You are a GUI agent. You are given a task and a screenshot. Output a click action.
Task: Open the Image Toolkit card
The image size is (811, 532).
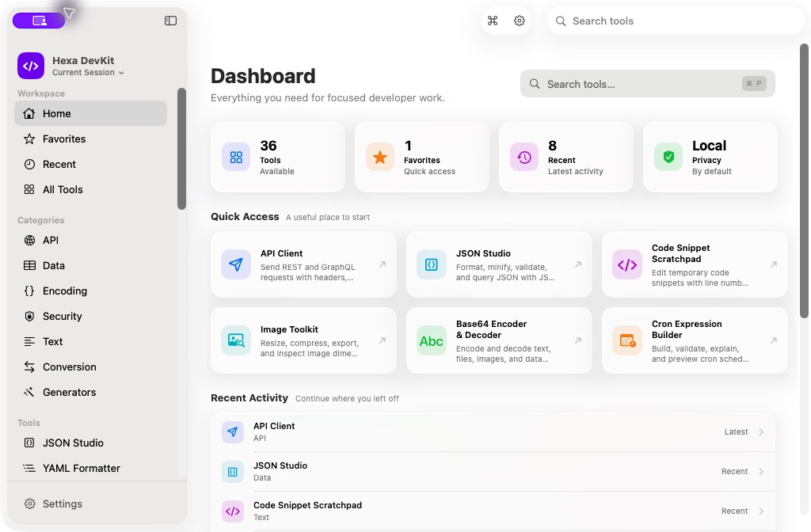tap(303, 340)
